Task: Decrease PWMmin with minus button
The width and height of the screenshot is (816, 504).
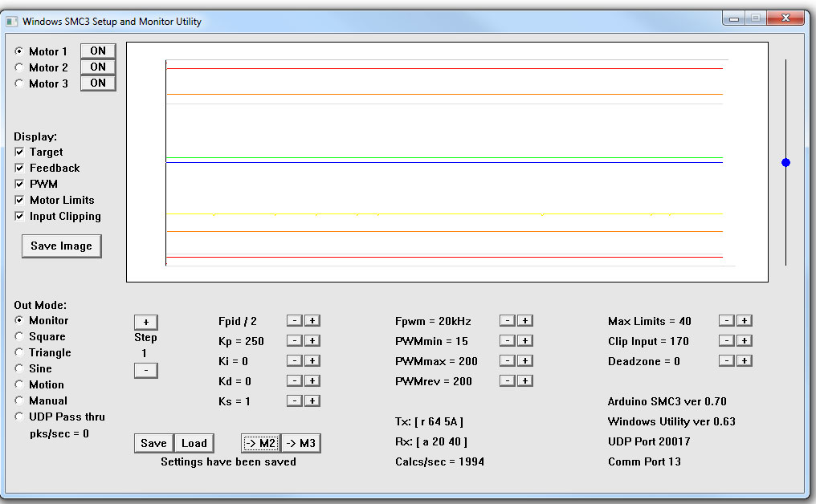Action: [x=508, y=340]
